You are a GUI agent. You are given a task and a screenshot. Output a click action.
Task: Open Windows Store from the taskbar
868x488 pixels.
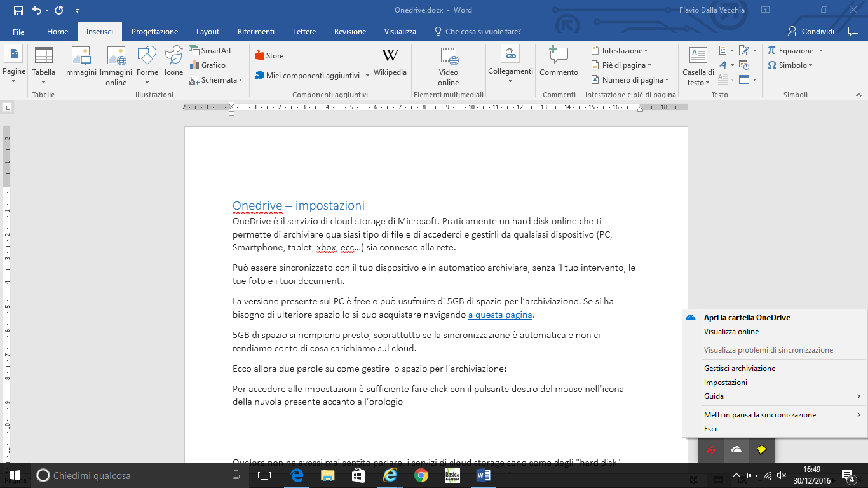[x=358, y=475]
